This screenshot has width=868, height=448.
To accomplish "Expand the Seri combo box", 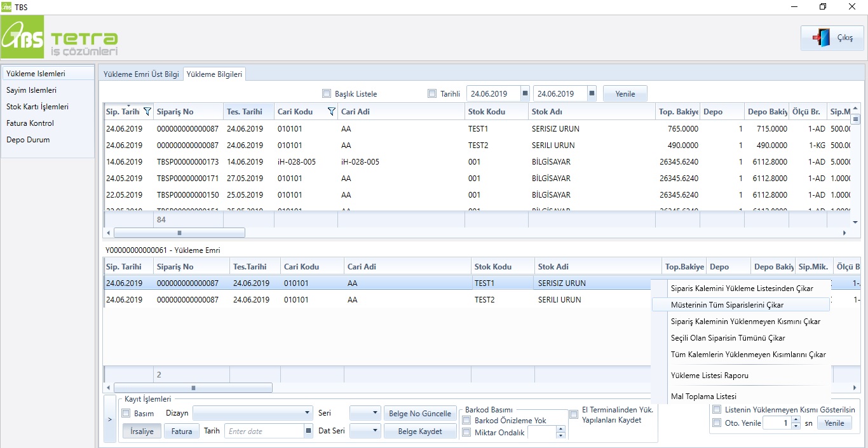I will click(x=374, y=413).
